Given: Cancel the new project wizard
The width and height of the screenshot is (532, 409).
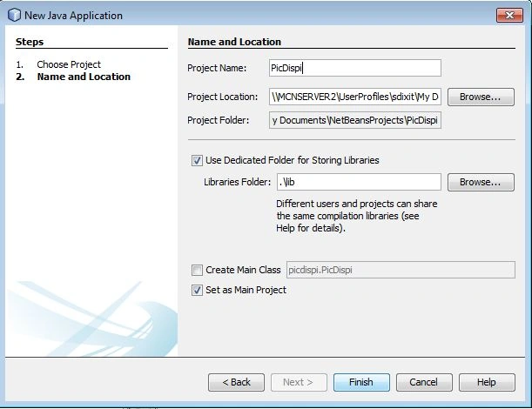Looking at the screenshot, I should pos(424,382).
